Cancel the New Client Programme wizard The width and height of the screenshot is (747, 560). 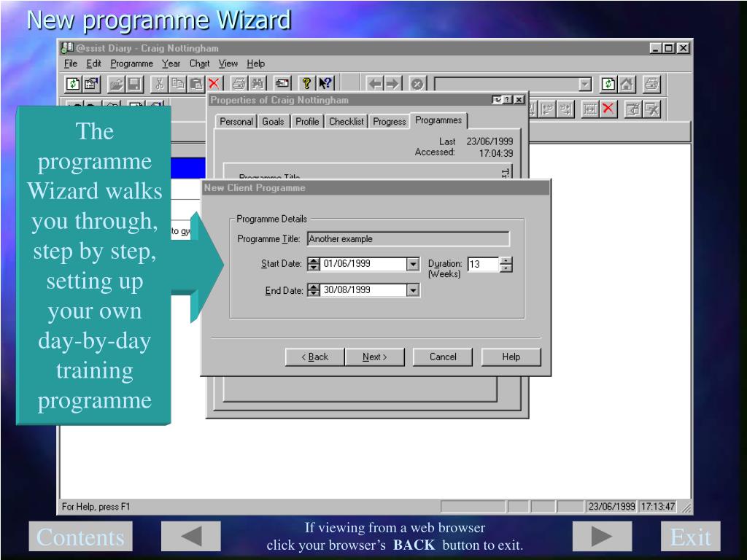[443, 357]
